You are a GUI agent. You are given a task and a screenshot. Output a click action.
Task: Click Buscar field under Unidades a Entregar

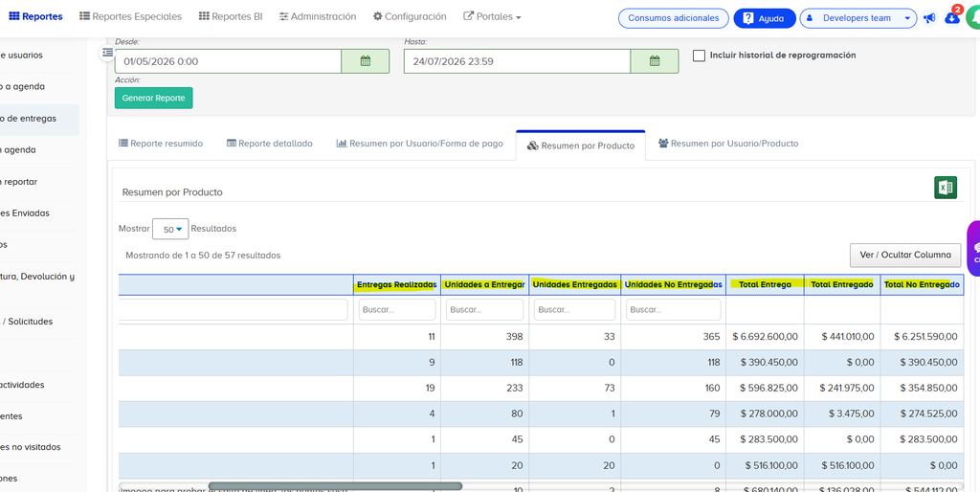coord(484,309)
